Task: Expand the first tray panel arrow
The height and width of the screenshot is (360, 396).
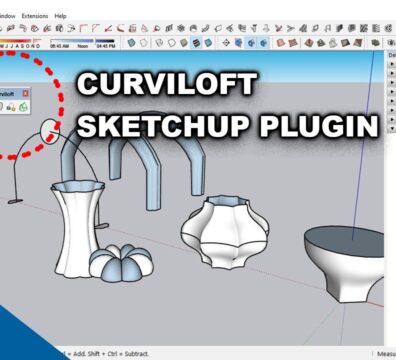Action: 392,64
